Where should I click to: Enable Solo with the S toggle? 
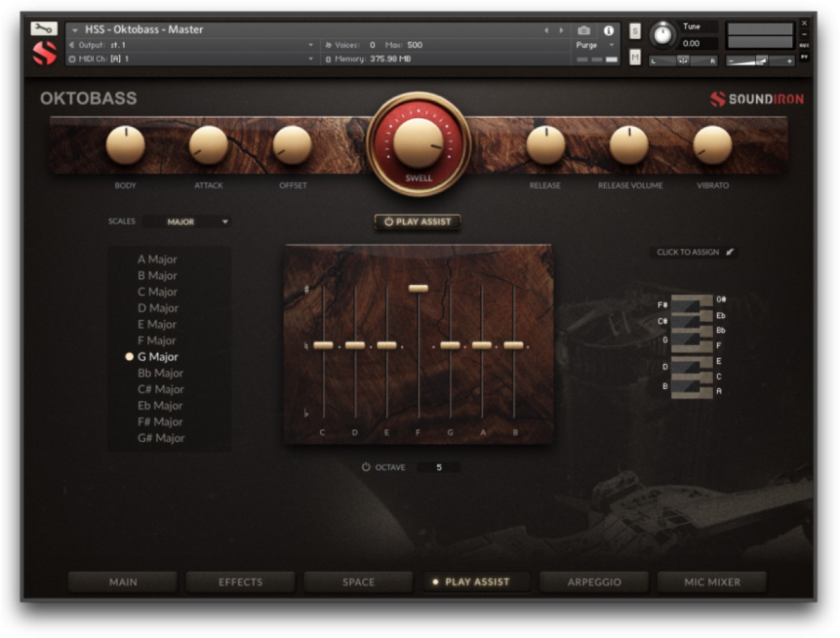coord(634,30)
